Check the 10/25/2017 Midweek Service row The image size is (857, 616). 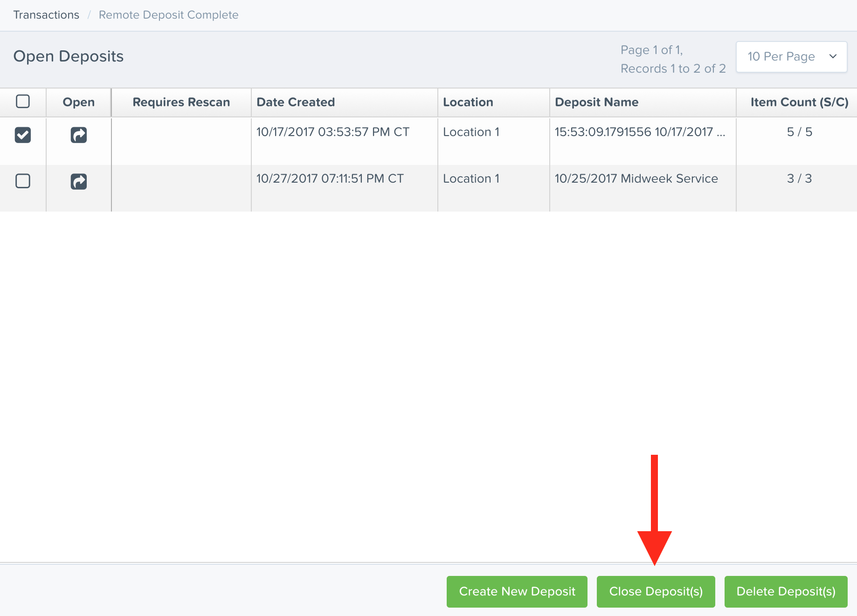click(23, 181)
